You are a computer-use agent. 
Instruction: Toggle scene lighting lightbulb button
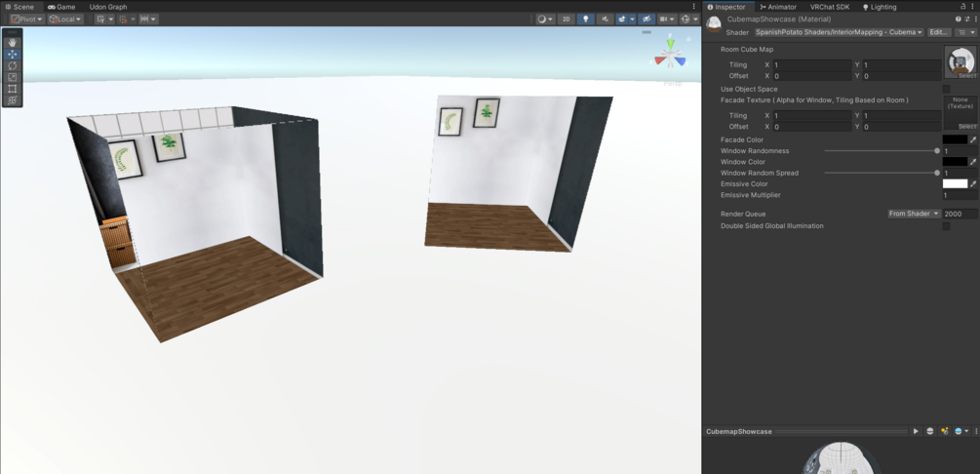pos(586,20)
